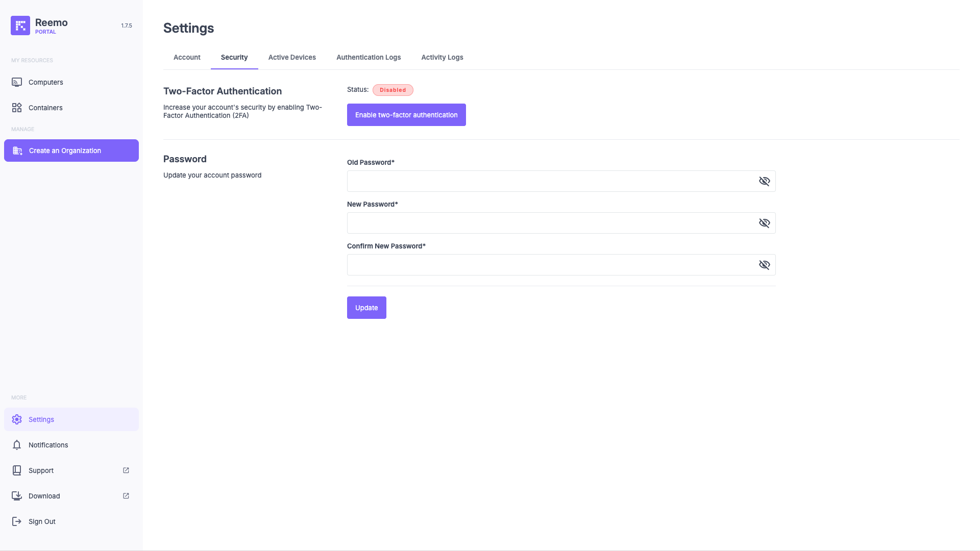Image resolution: width=980 pixels, height=551 pixels.
Task: Show the Old Password text
Action: [764, 181]
